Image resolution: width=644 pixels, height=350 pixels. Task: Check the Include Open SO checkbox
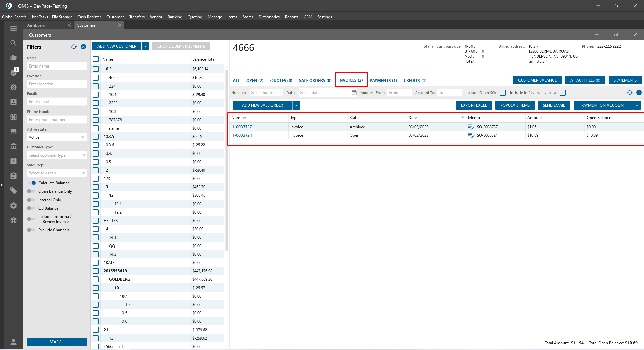click(x=503, y=93)
